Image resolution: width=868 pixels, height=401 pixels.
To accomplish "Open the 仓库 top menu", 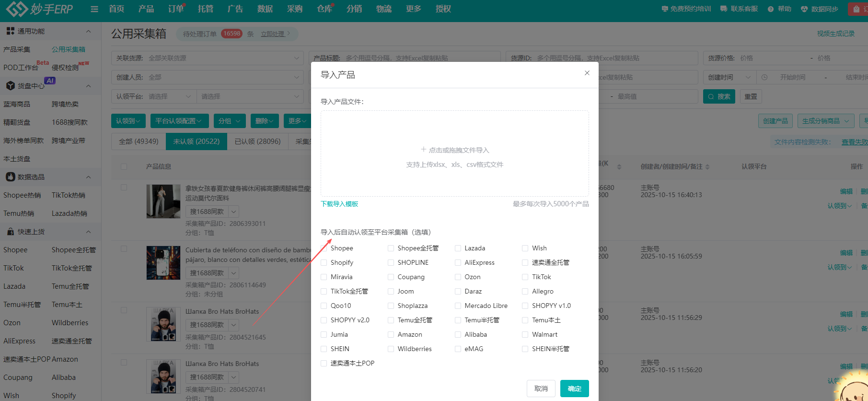I will click(x=324, y=9).
